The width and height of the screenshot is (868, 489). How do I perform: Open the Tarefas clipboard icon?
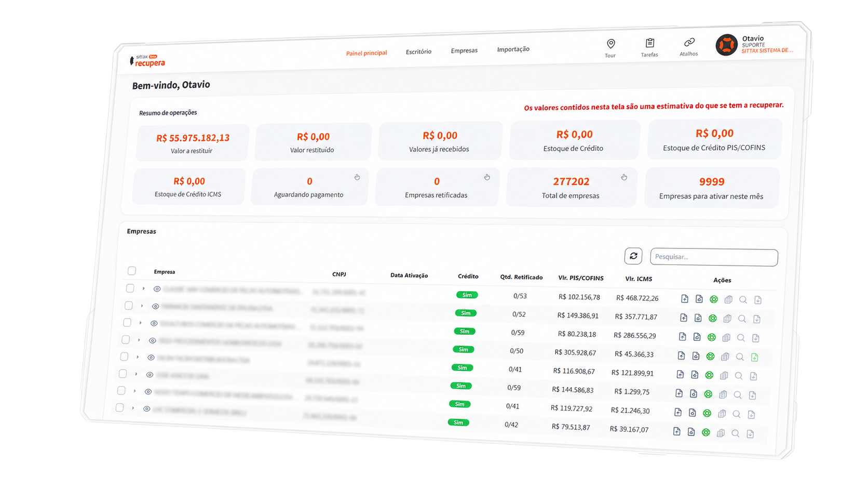point(649,43)
